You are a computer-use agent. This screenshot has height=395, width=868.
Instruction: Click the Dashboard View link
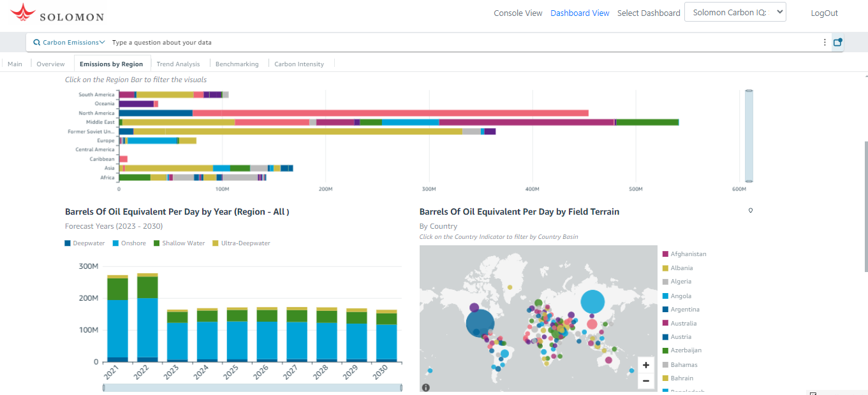point(580,13)
